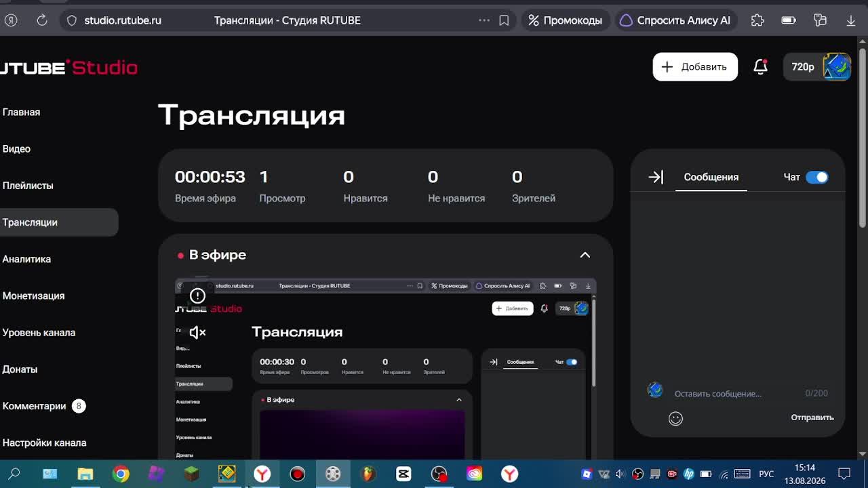Unmute the live stream preview sound
Screen dimensions: 868x488
(197, 332)
